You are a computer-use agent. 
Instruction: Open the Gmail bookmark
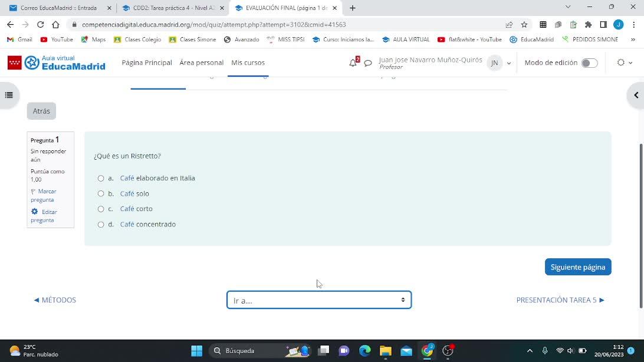click(x=19, y=40)
